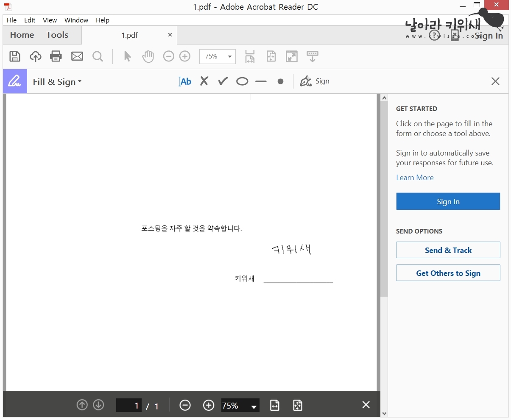Open the File menu
Screen dimensions: 511x420
pyautogui.click(x=12, y=20)
